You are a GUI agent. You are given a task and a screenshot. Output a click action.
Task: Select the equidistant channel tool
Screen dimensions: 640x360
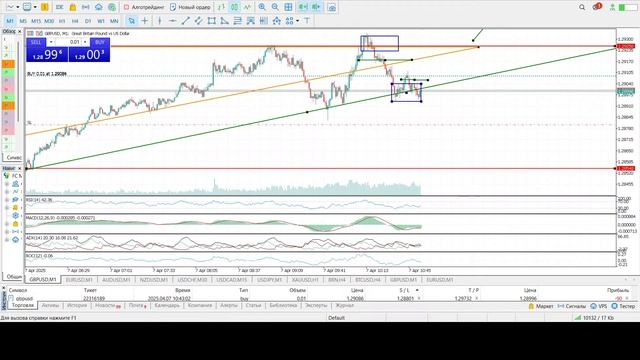click(x=198, y=20)
